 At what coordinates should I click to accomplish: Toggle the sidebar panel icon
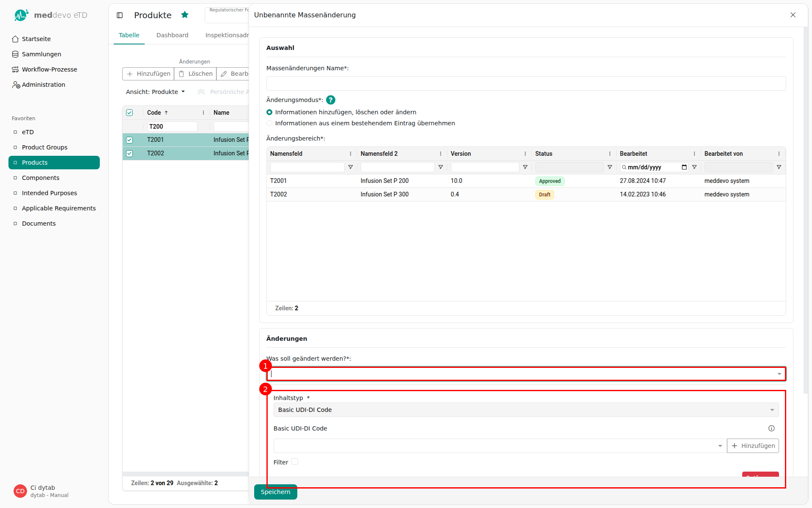click(x=120, y=15)
